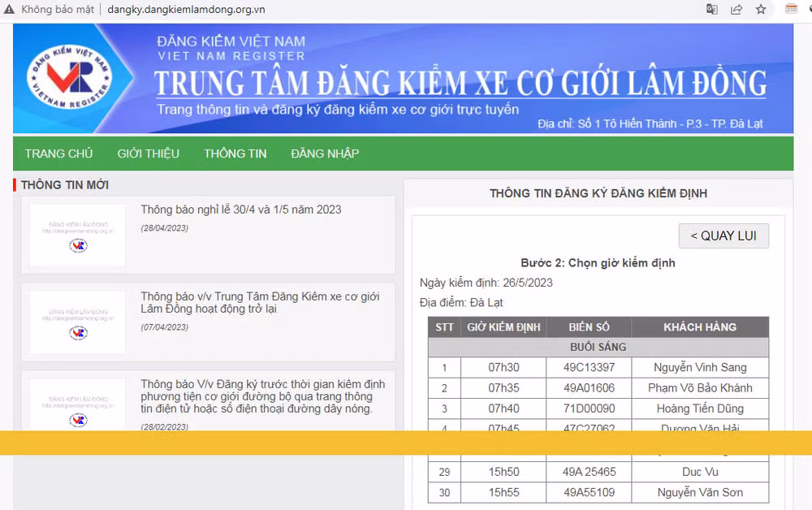Select time slot 15h55
This screenshot has width=812, height=510.
(503, 492)
